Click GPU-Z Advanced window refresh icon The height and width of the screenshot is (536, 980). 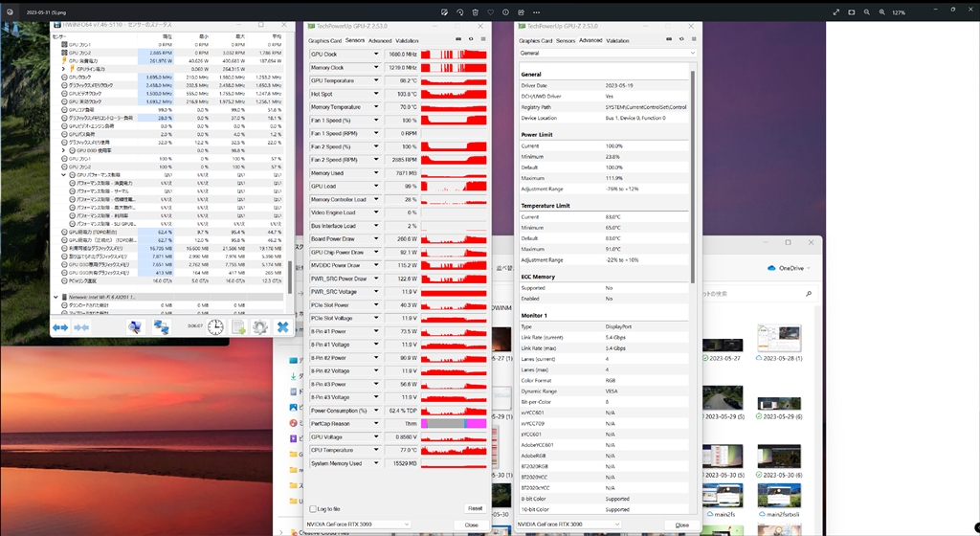point(681,38)
